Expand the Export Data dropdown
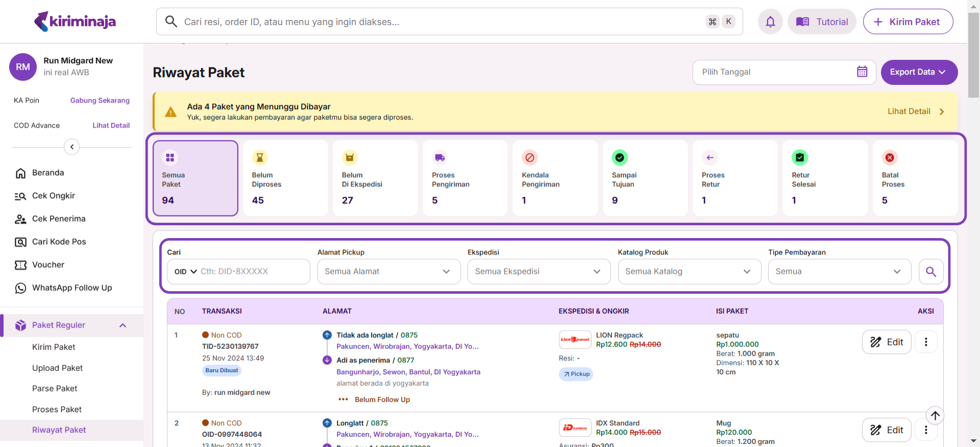 point(919,72)
